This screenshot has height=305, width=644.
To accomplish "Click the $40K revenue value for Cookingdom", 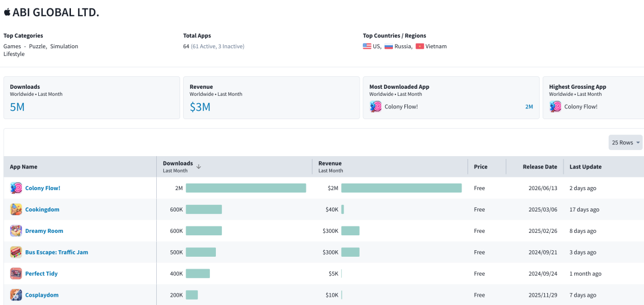I will [x=332, y=209].
